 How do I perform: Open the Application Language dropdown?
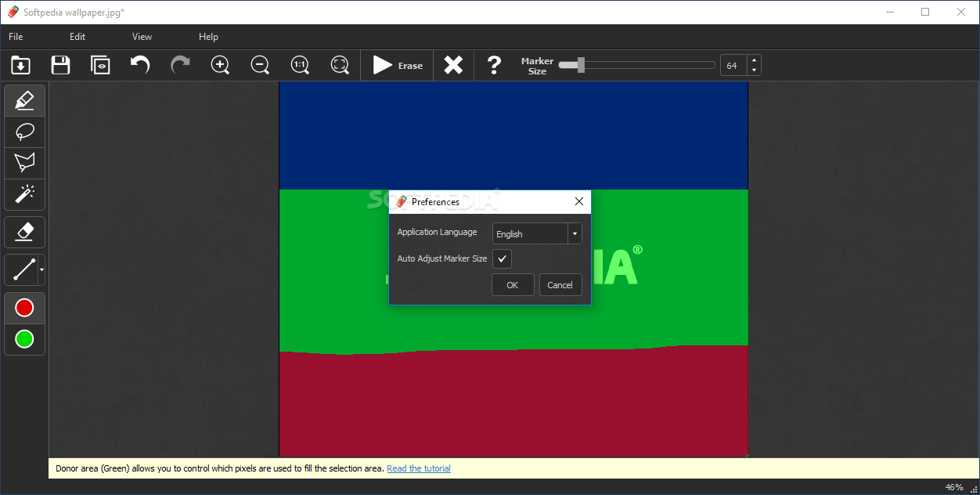click(537, 233)
